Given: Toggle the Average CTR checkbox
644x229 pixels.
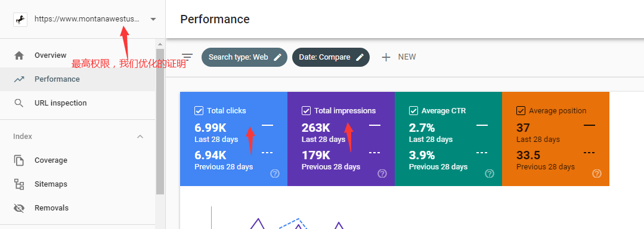Looking at the screenshot, I should coord(413,110).
